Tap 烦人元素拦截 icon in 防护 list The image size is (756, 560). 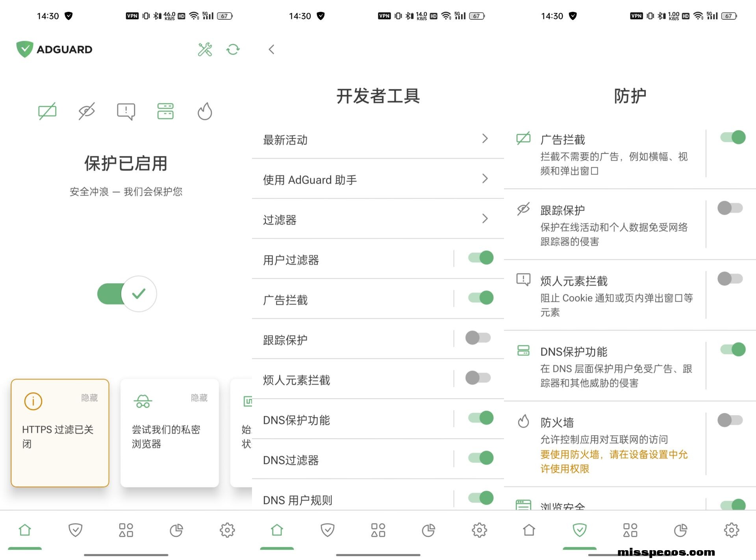point(523,280)
